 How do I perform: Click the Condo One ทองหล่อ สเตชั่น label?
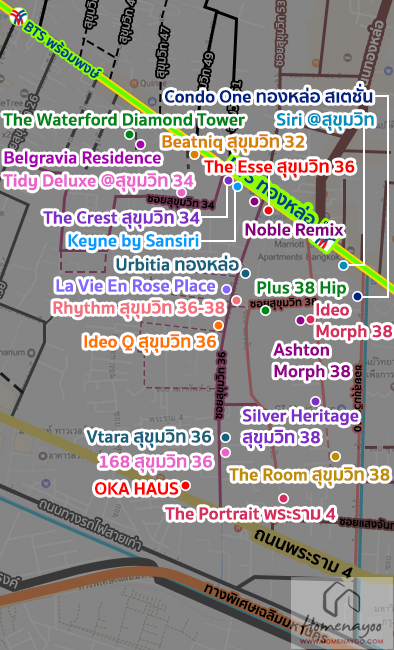pos(269,97)
